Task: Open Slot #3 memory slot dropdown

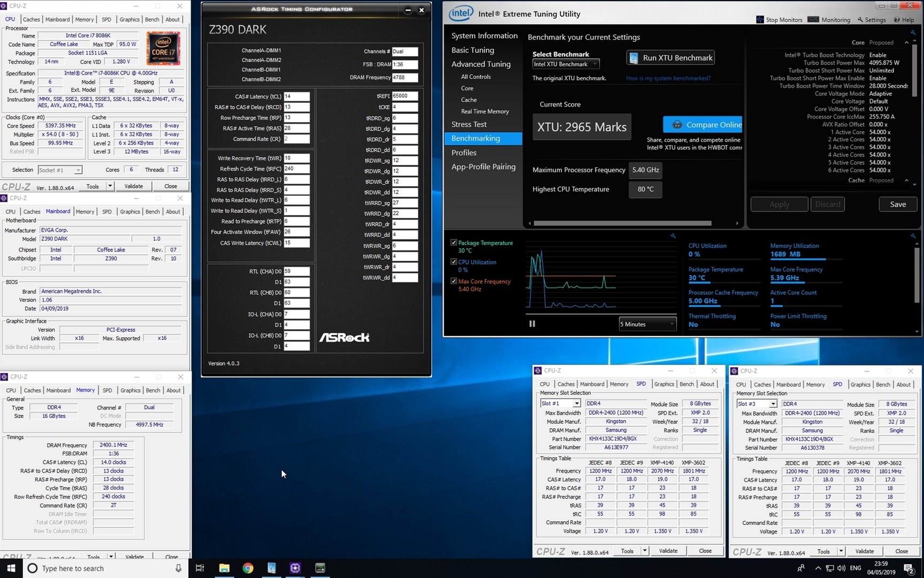Action: point(757,404)
